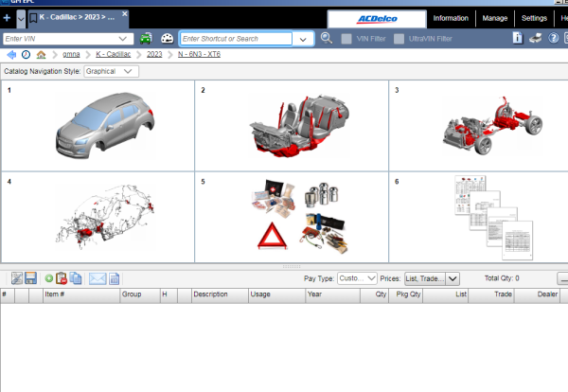The width and height of the screenshot is (568, 392).
Task: Go to home via the house icon
Action: coord(41,55)
